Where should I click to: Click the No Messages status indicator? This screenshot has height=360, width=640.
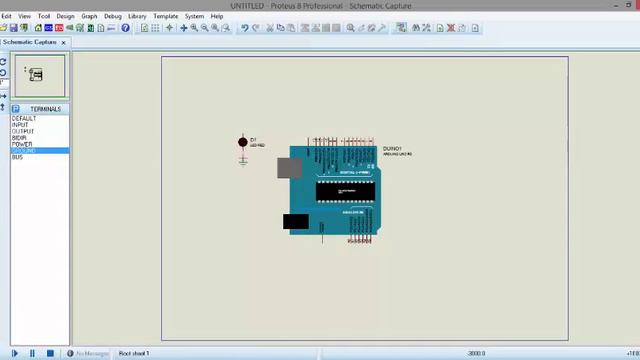coord(88,353)
